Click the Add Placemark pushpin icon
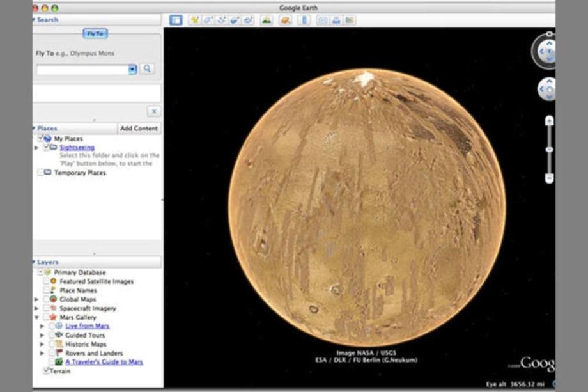This screenshot has height=392, width=588. 194,20
